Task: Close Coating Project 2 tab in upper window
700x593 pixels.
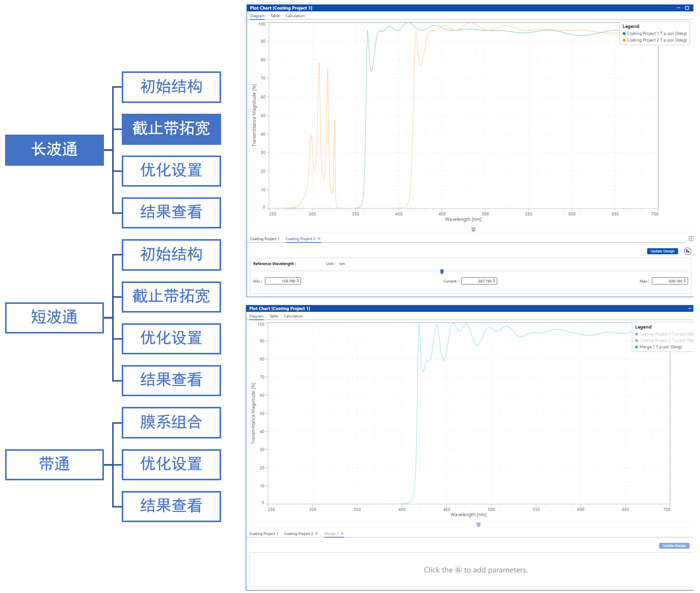Action: pos(319,239)
